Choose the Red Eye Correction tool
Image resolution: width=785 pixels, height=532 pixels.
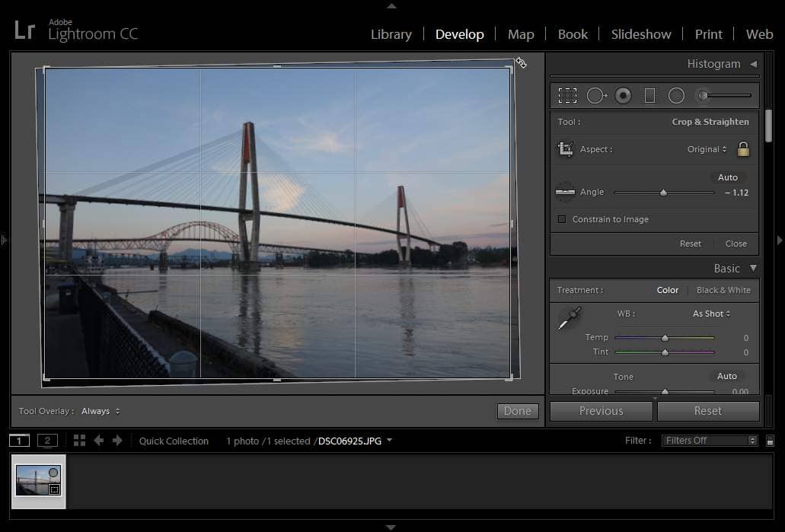(x=624, y=95)
